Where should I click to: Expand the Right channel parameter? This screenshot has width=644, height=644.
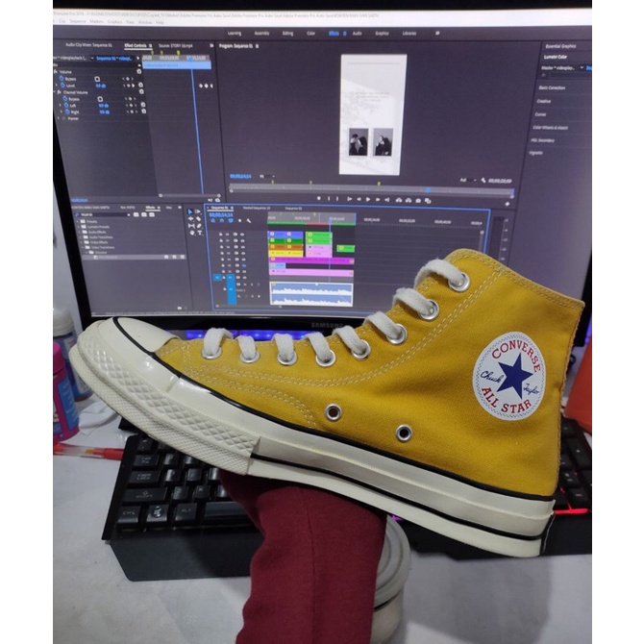coord(62,111)
